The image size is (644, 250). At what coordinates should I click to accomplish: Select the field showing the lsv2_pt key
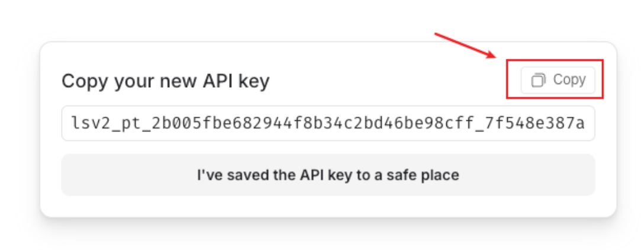tap(328, 124)
